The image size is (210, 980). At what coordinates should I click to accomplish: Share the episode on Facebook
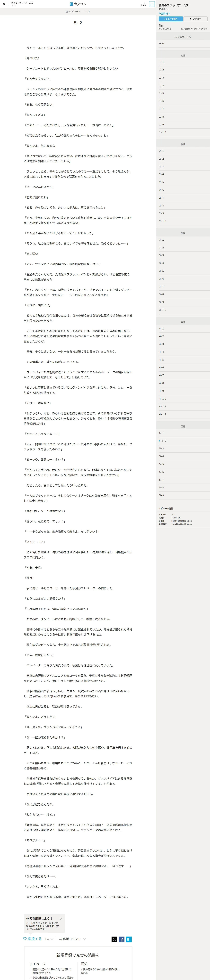click(x=122, y=939)
